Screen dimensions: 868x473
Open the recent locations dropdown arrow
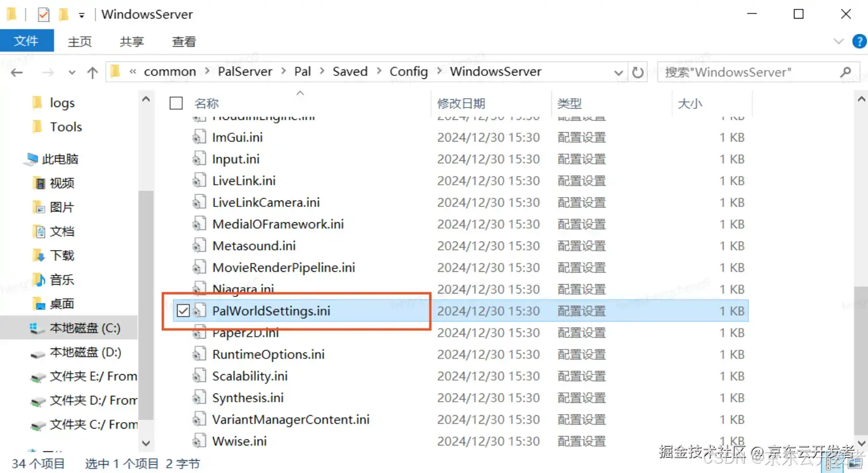click(x=72, y=72)
